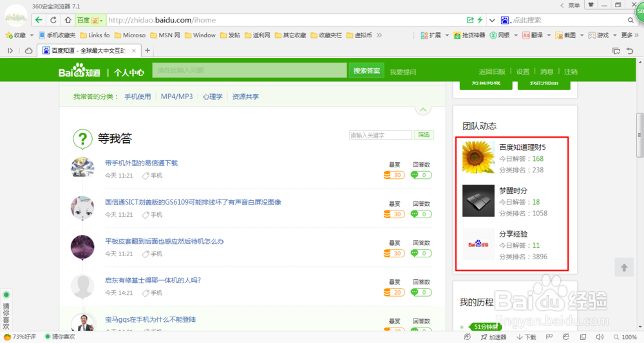Click the undo closed tab icon
Image resolution: width=644 pixels, height=343 pixels.
point(630,51)
